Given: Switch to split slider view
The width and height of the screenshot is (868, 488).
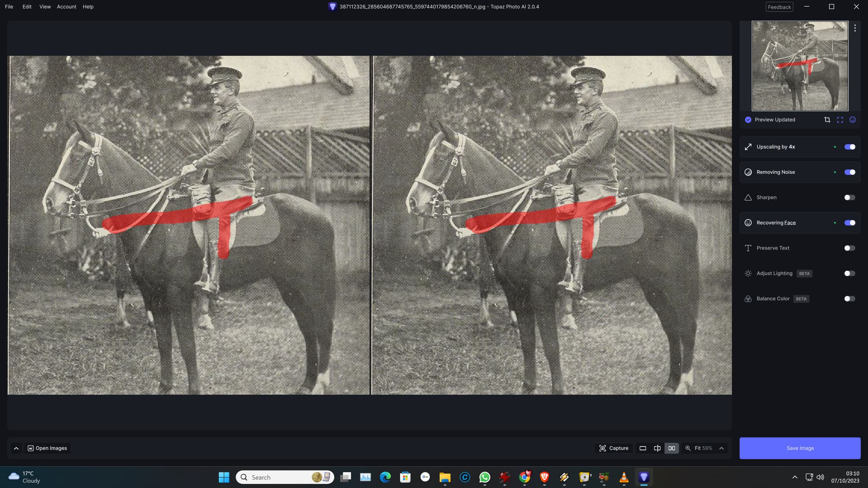Looking at the screenshot, I should pos(657,448).
